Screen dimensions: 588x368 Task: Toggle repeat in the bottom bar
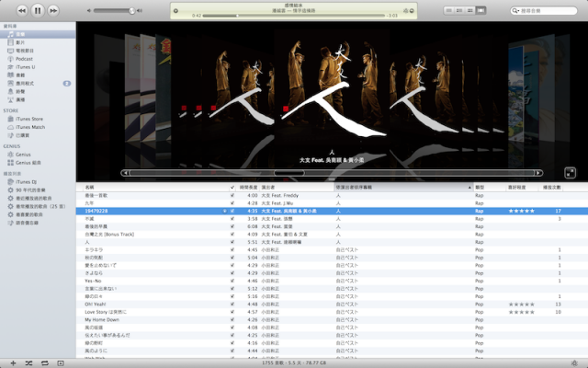[45, 363]
